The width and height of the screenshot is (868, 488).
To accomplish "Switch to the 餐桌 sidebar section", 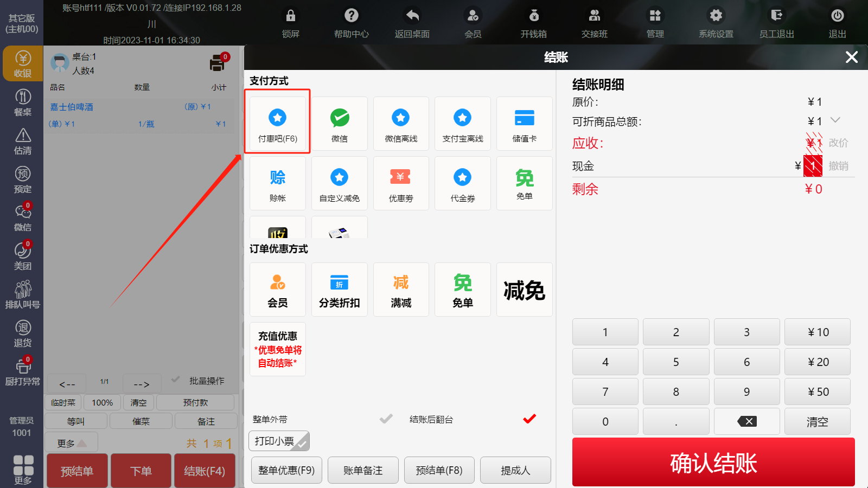I will [23, 103].
